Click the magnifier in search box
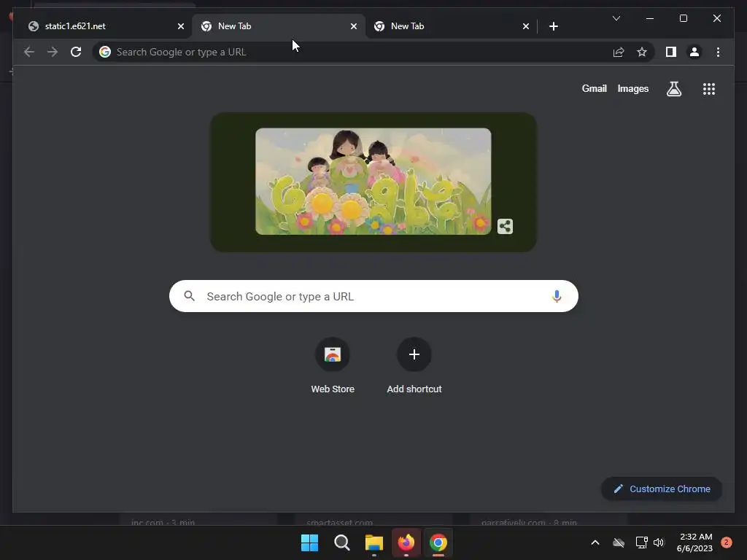This screenshot has width=747, height=560. 189,296
